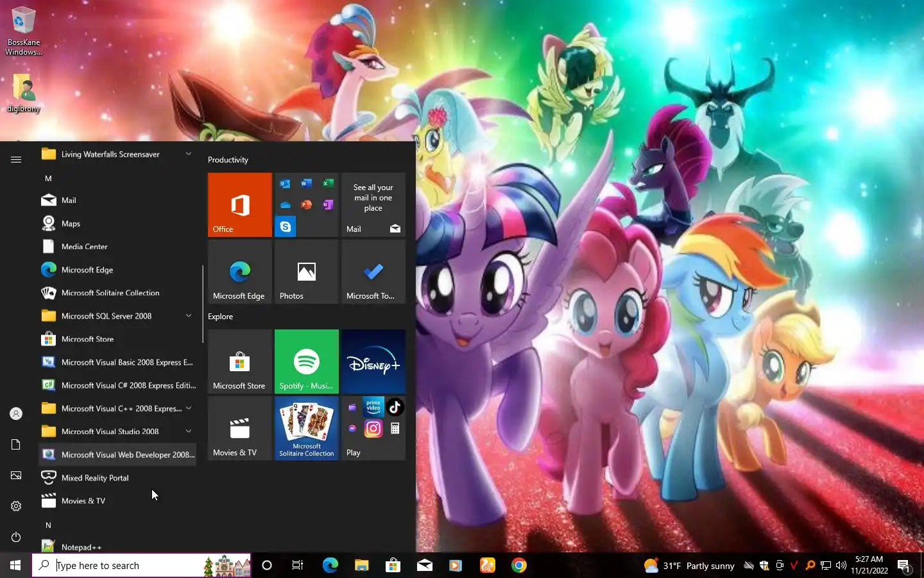Open the Photos tile
Screen dimensions: 924x578
(x=306, y=272)
